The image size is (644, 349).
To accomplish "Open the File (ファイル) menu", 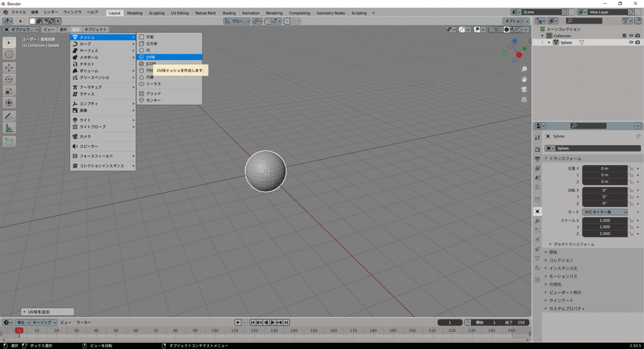I will pyautogui.click(x=19, y=12).
